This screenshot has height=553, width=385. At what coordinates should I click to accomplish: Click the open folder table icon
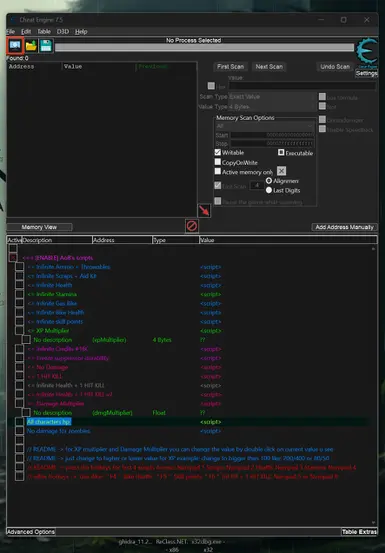tap(31, 46)
